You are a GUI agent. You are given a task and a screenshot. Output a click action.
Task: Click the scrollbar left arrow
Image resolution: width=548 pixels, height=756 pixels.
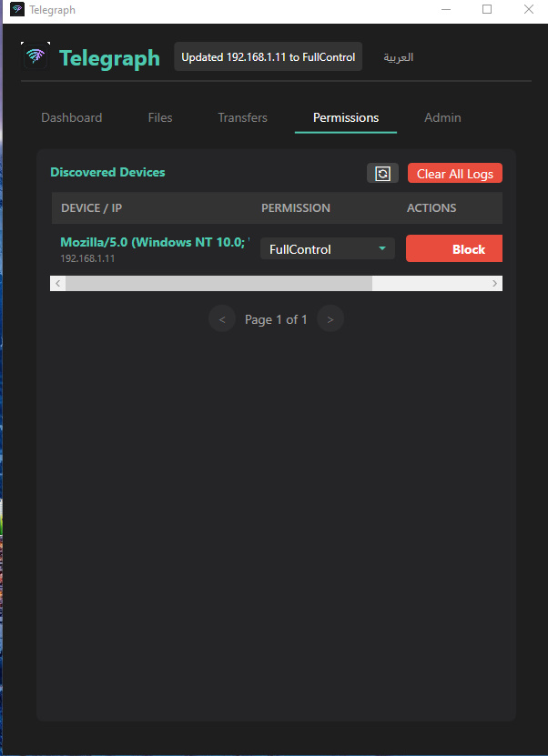58,284
